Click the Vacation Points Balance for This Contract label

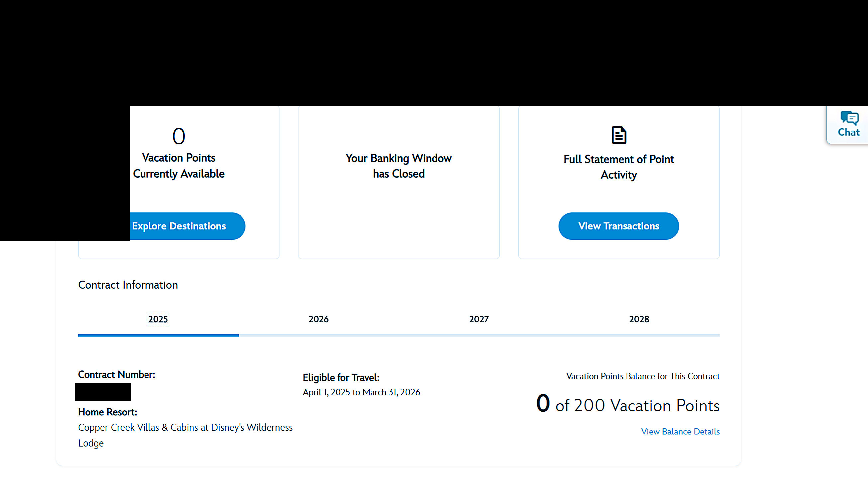(x=642, y=376)
